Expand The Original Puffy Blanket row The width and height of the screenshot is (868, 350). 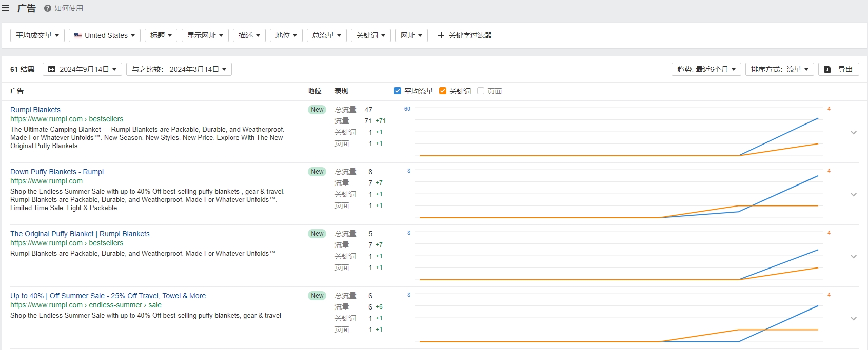(x=854, y=256)
